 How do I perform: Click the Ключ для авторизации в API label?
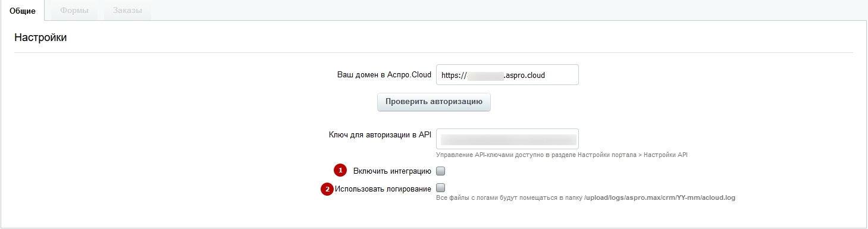[x=380, y=134]
